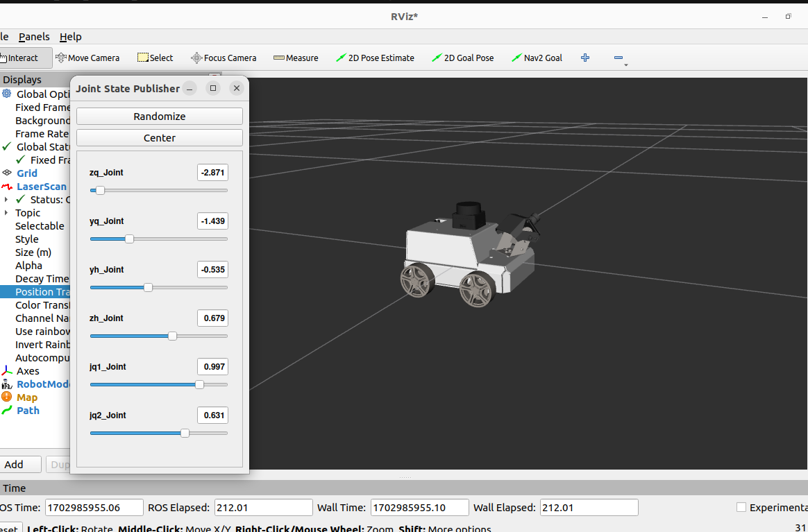Image resolution: width=808 pixels, height=532 pixels.
Task: Select the Selectable property row
Action: point(35,226)
